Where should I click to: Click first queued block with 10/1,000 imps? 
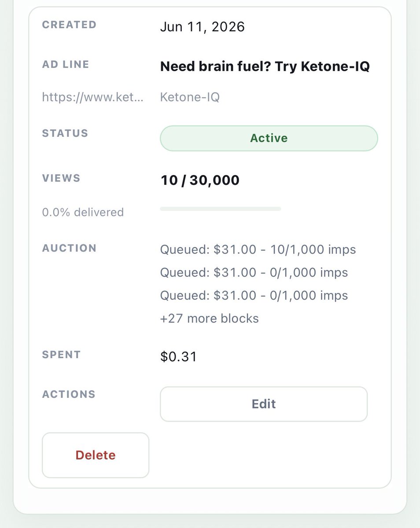(258, 249)
